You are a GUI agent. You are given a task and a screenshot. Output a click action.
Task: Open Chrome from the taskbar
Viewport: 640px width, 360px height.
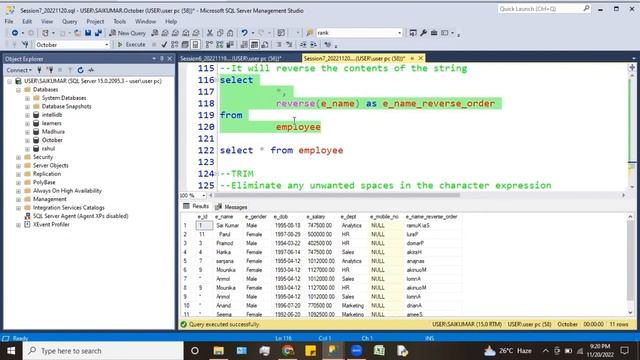tap(288, 351)
